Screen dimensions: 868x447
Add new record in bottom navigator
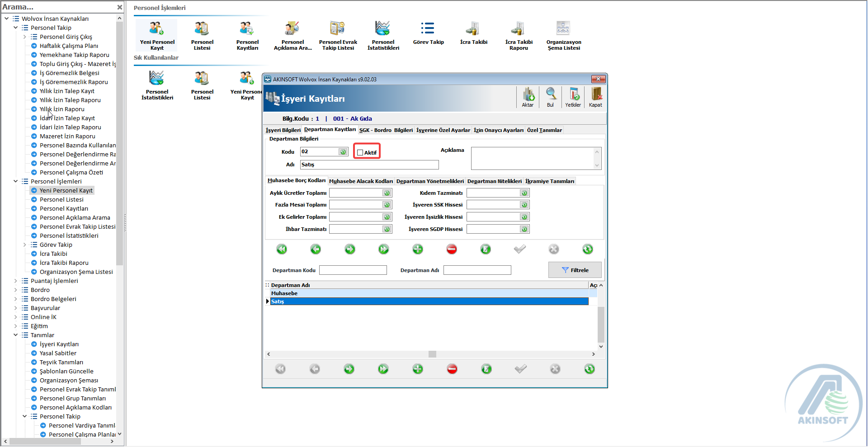pos(418,369)
